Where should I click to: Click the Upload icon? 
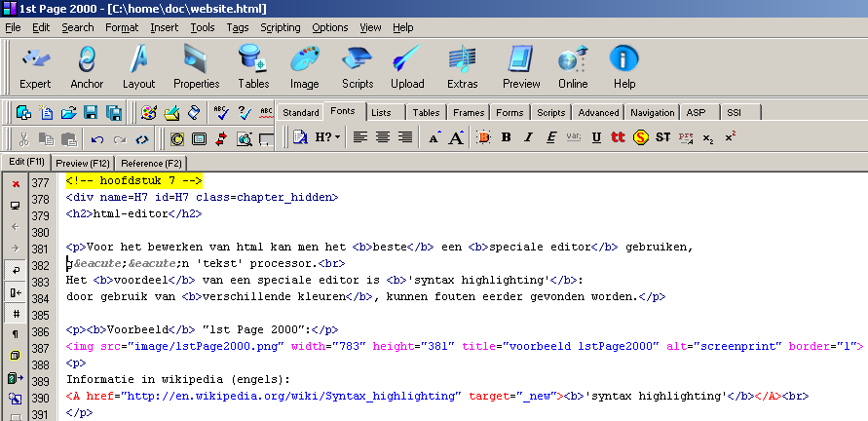point(407,67)
